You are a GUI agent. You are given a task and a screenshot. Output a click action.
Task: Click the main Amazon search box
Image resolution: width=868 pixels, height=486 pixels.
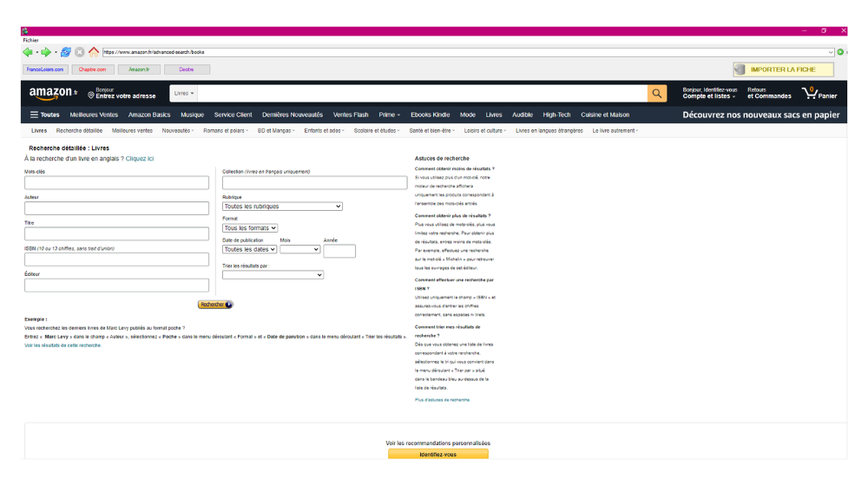423,94
